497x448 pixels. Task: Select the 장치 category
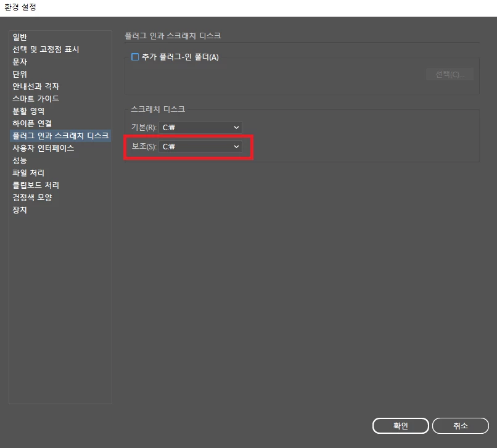point(20,210)
